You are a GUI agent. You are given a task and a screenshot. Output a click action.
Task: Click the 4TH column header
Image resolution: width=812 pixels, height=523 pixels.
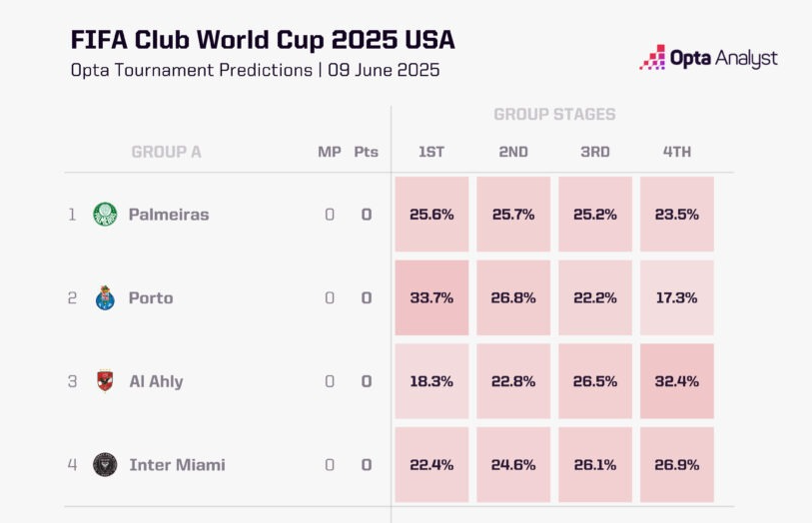tap(676, 152)
